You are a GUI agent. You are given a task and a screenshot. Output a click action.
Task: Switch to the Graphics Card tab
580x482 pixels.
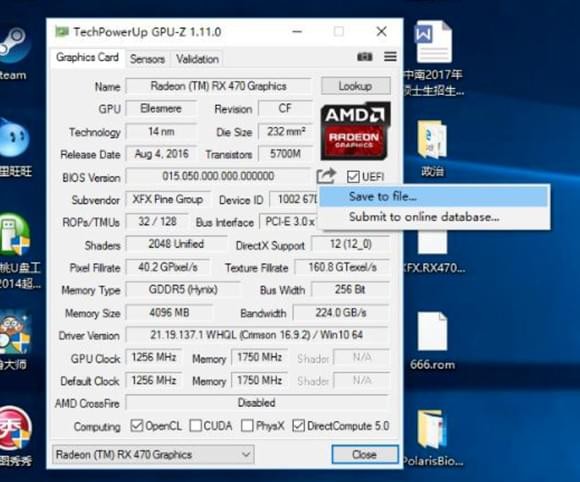pos(87,57)
